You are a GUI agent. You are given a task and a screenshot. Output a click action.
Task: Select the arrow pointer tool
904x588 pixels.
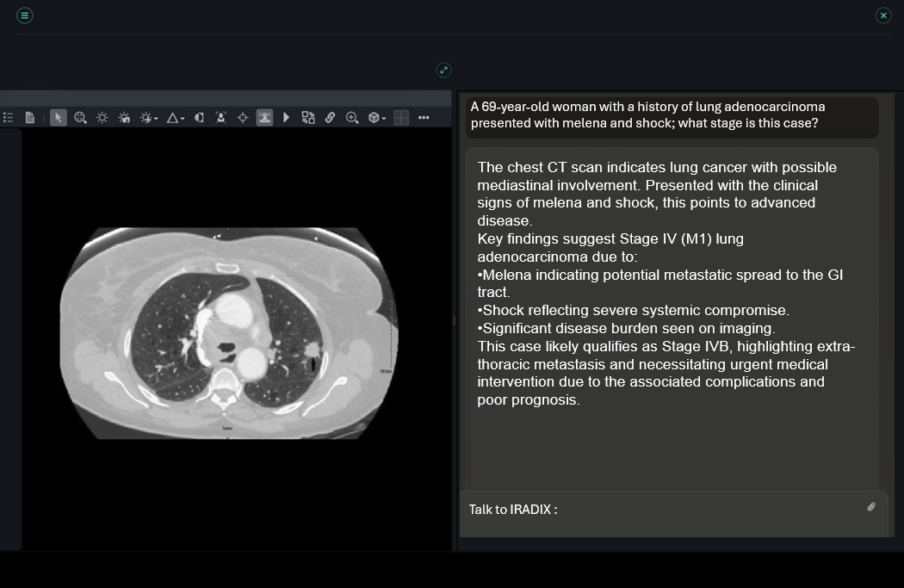(x=58, y=117)
